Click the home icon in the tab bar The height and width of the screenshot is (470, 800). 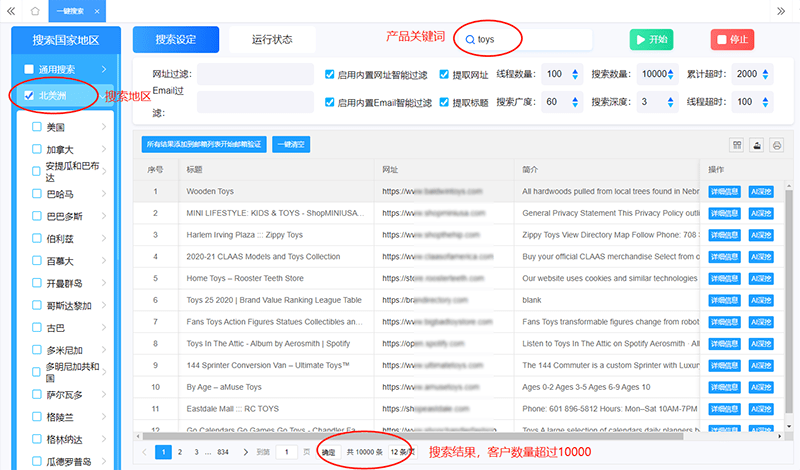pyautogui.click(x=35, y=10)
